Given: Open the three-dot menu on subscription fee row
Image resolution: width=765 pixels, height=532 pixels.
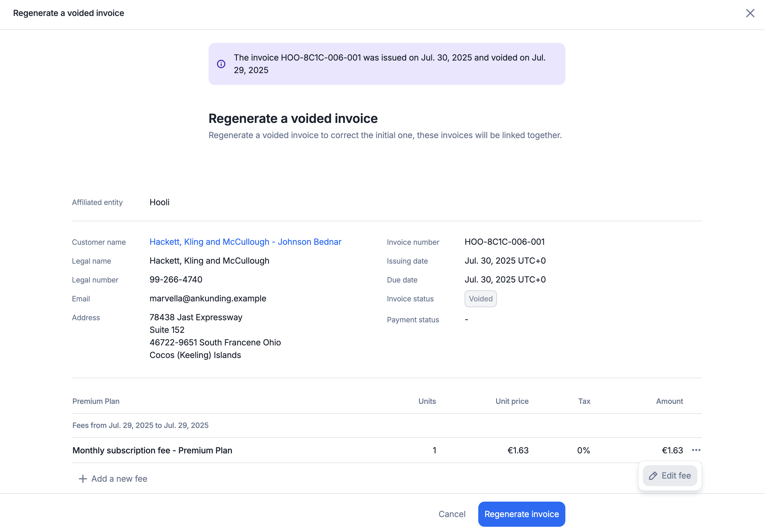Looking at the screenshot, I should click(696, 450).
